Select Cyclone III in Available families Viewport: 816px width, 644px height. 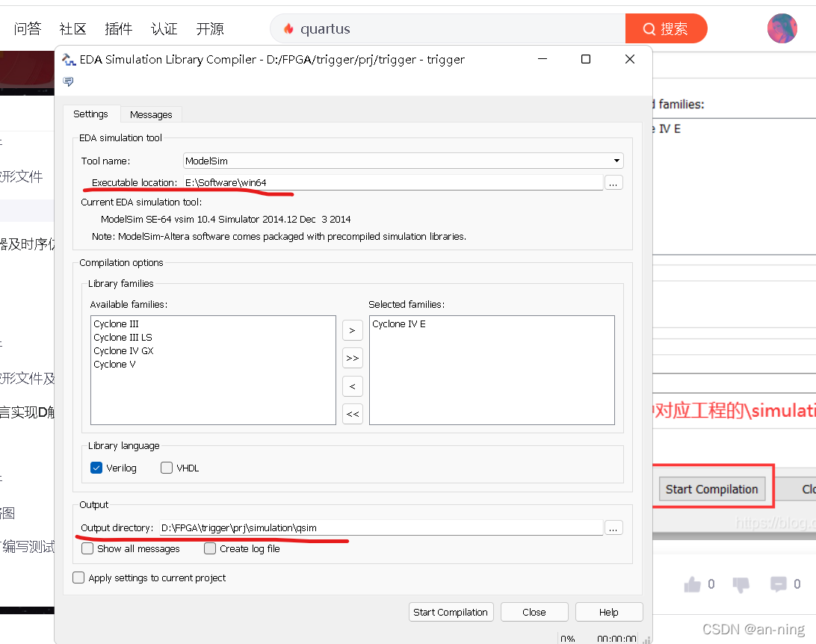click(x=116, y=323)
